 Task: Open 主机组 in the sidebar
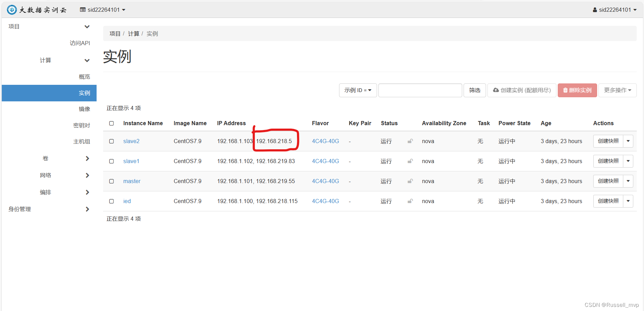pos(81,141)
